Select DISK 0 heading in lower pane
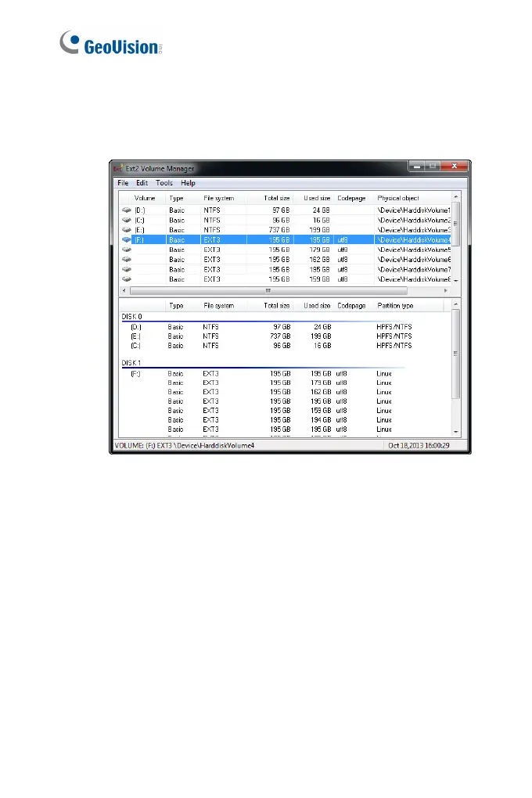532x798 pixels. point(131,317)
